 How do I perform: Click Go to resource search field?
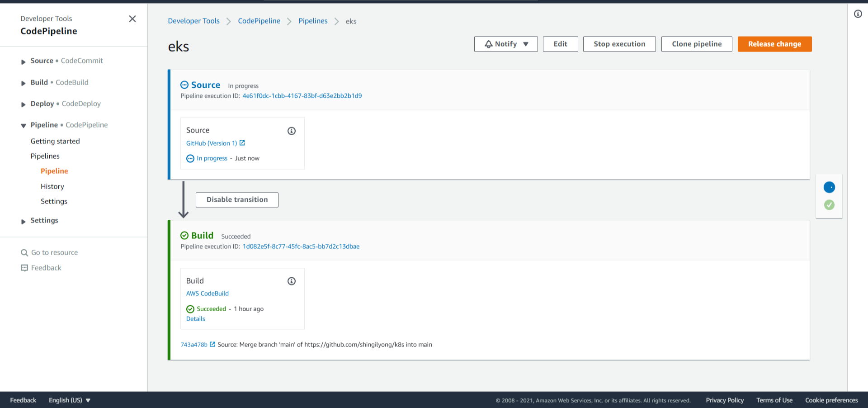pyautogui.click(x=54, y=252)
